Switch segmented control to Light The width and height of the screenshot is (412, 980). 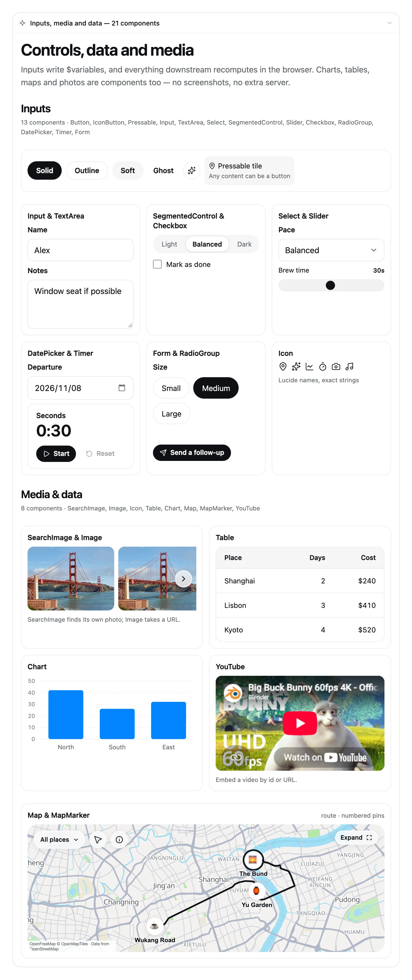(x=169, y=244)
